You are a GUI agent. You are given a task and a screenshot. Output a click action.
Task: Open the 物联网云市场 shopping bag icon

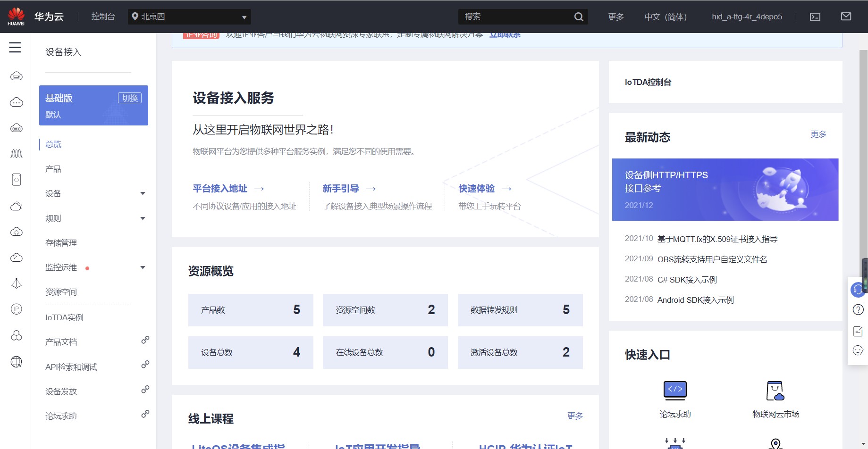tap(775, 391)
